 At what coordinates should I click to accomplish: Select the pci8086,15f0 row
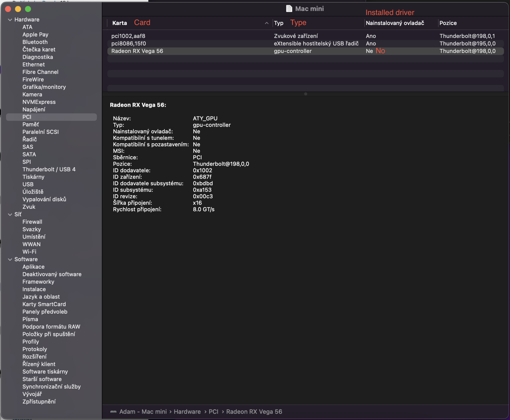tap(305, 44)
